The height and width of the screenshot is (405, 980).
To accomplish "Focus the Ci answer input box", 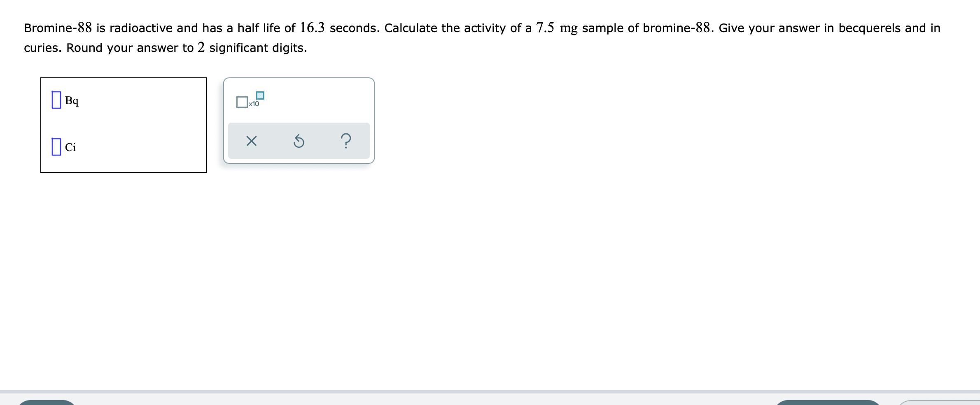I will tap(56, 147).
